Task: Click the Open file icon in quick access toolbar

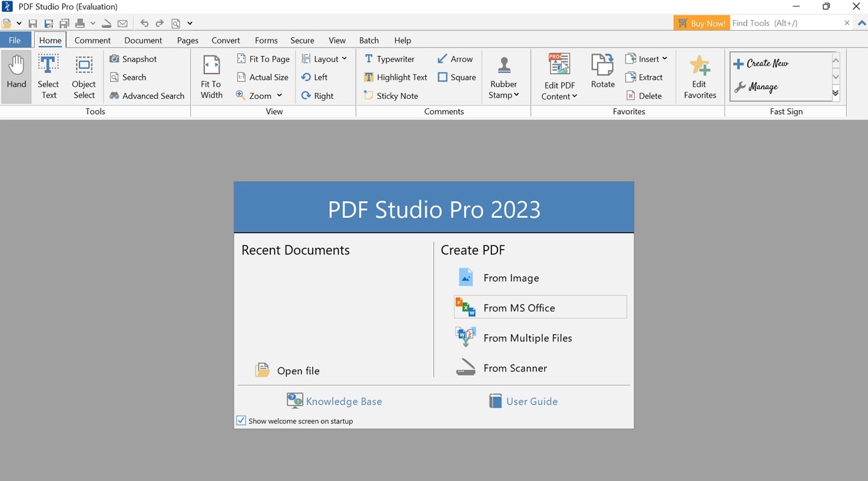Action: pyautogui.click(x=7, y=23)
